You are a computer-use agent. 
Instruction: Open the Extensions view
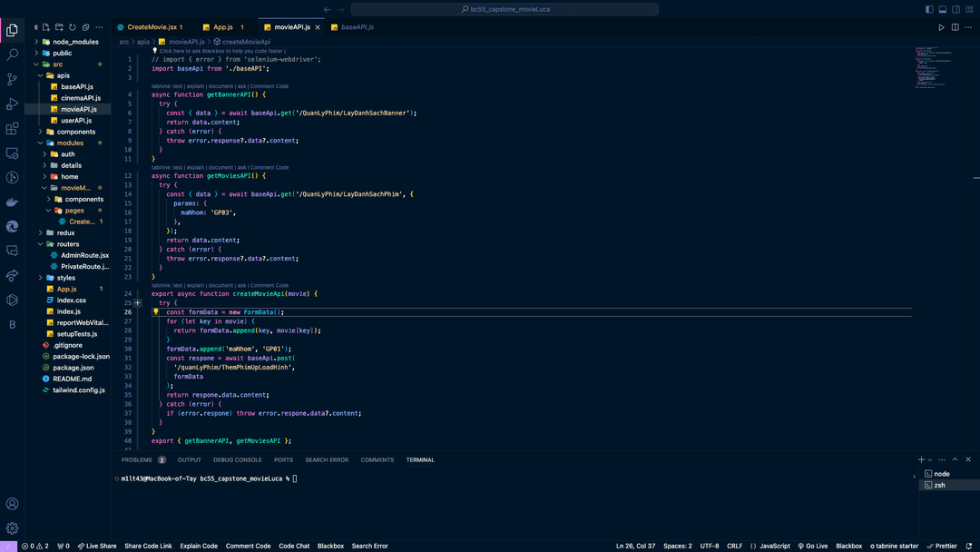tap(12, 128)
